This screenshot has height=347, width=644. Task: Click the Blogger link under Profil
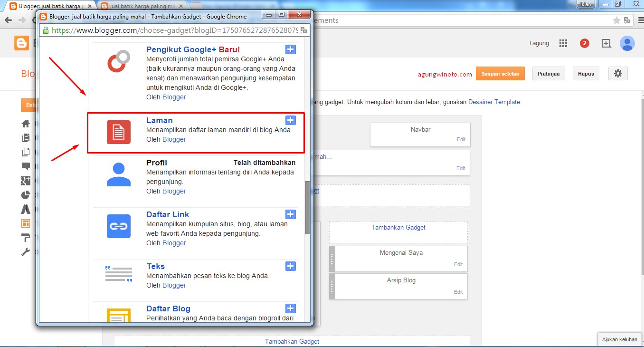pyautogui.click(x=174, y=191)
